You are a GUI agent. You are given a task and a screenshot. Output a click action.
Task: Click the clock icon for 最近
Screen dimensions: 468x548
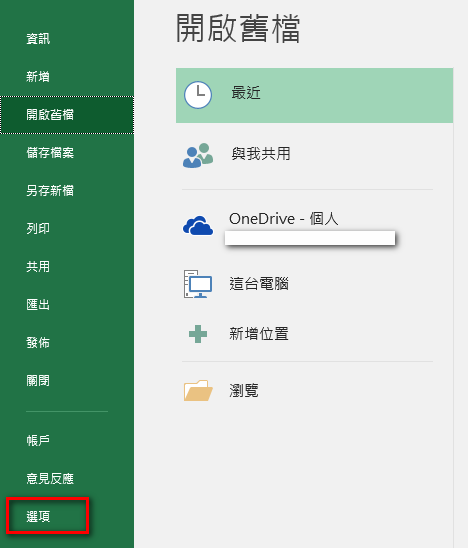coord(198,95)
